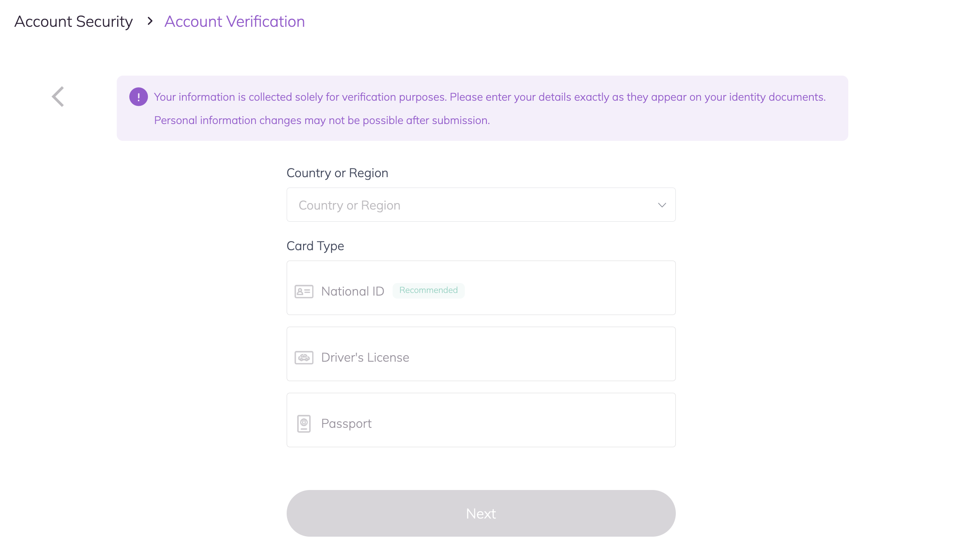959x560 pixels.
Task: Select the National ID text label
Action: (x=352, y=292)
